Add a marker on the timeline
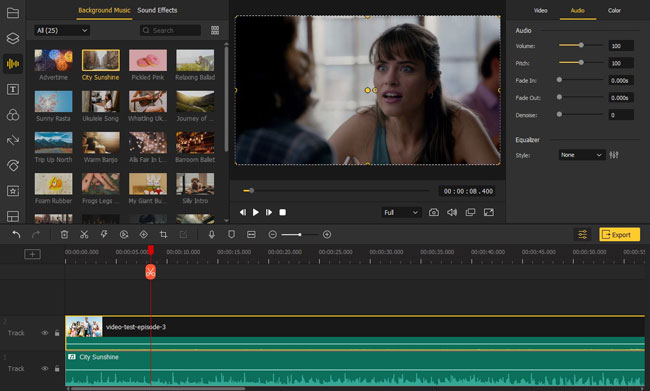Image resolution: width=650 pixels, height=391 pixels. pos(231,235)
